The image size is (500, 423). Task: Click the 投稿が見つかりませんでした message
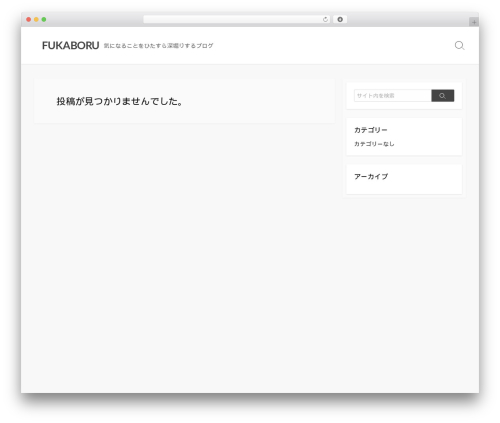coord(119,101)
